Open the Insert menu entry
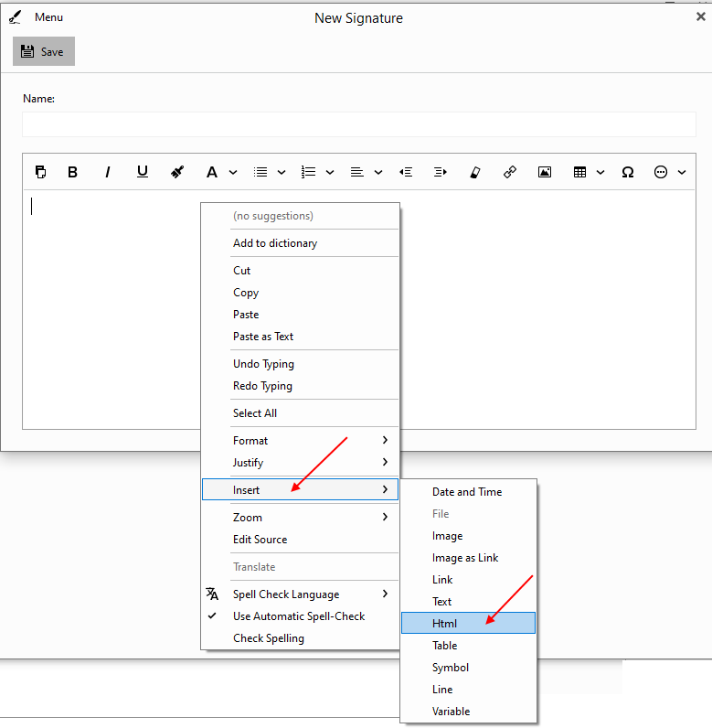The width and height of the screenshot is (712, 728). (x=300, y=489)
